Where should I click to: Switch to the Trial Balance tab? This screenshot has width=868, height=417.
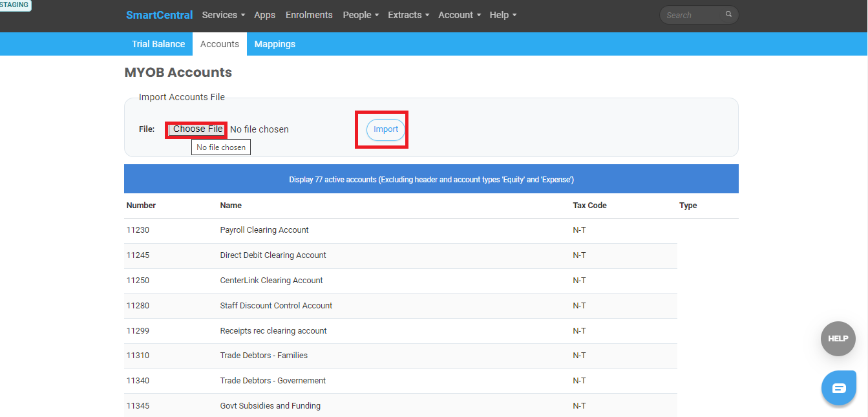tap(158, 44)
